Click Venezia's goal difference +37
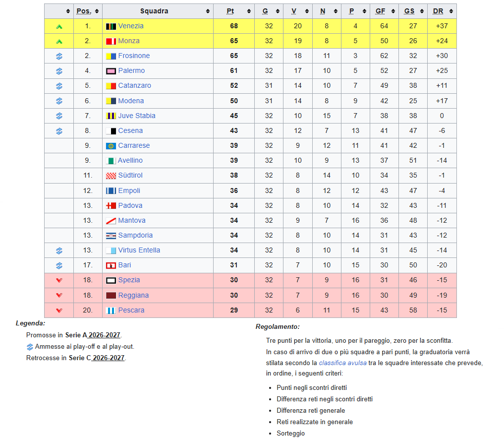The height and width of the screenshot is (440, 504). coord(442,26)
